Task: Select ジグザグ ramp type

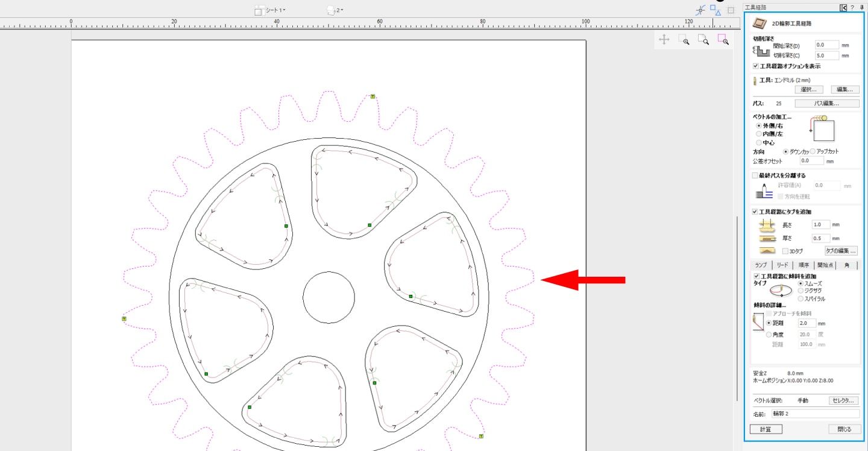Action: pyautogui.click(x=800, y=291)
